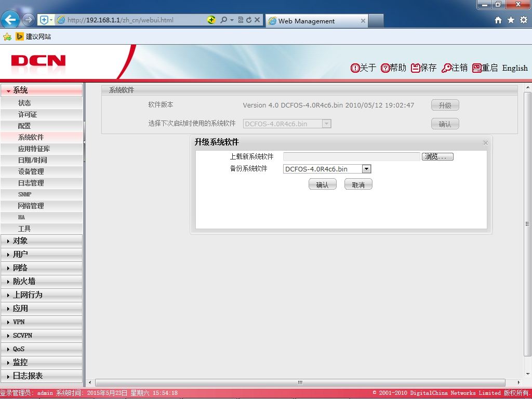Open the browser Home icon
The image size is (532, 399).
pyautogui.click(x=498, y=20)
